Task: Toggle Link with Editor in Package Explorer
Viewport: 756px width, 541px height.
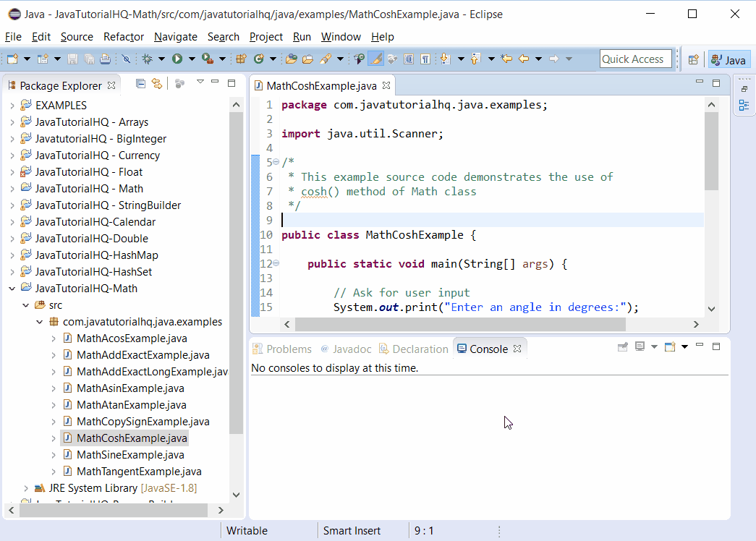Action: tap(157, 83)
